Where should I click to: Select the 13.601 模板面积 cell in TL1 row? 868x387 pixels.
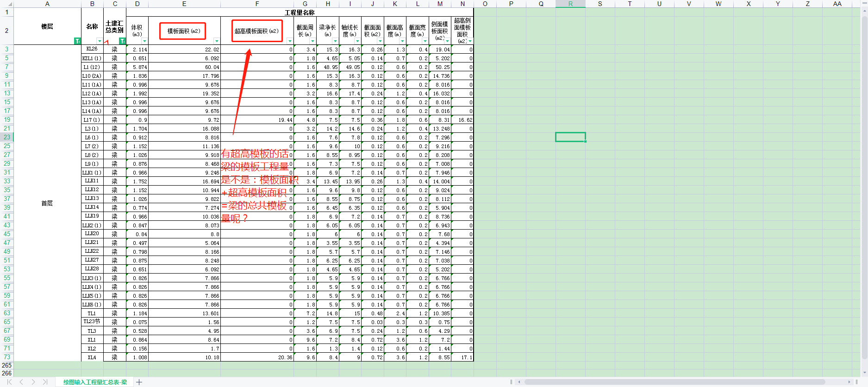point(184,313)
